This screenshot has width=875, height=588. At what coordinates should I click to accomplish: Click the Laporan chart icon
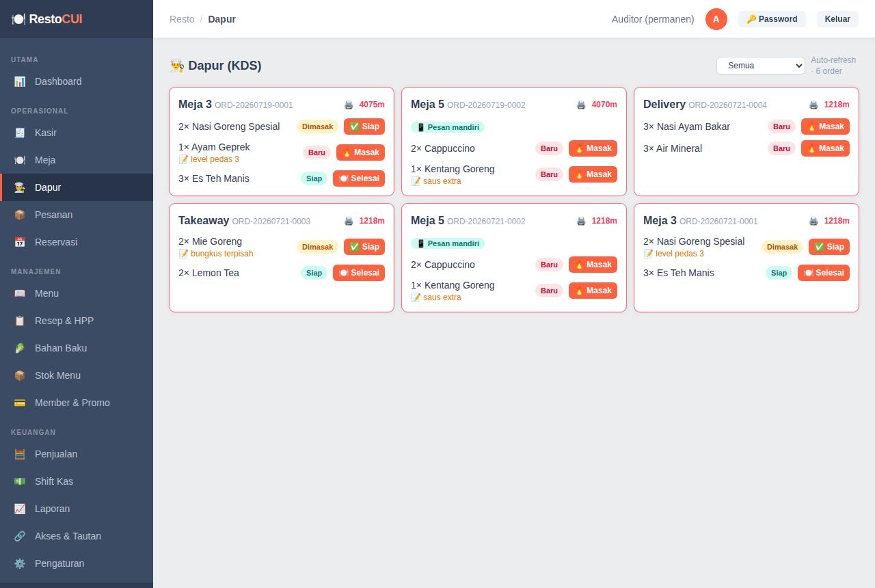20,509
